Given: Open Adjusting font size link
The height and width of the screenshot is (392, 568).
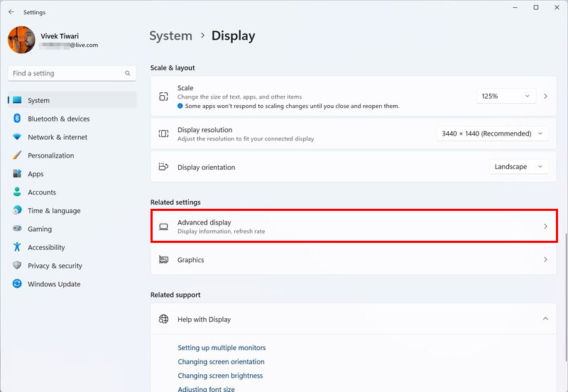Looking at the screenshot, I should [x=206, y=388].
